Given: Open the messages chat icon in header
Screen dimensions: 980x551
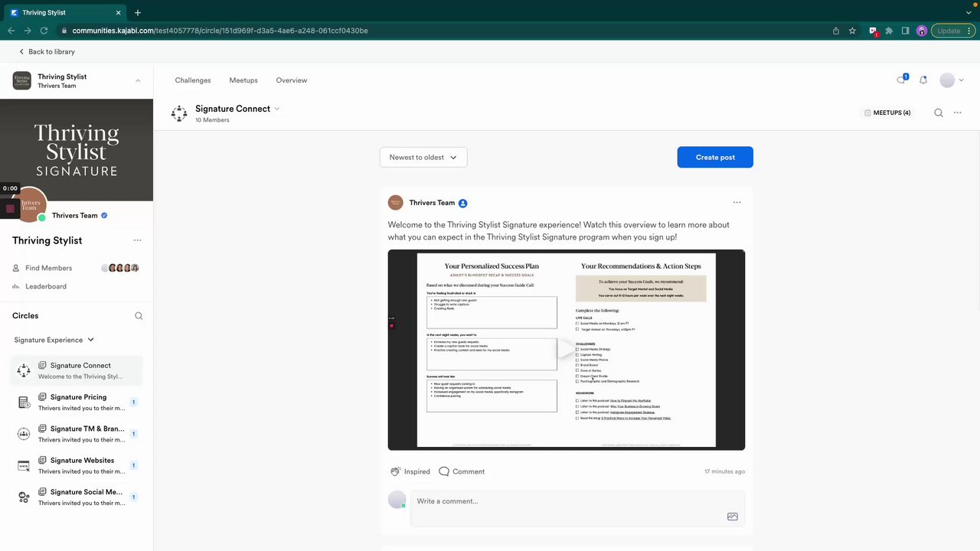Looking at the screenshot, I should tap(902, 80).
